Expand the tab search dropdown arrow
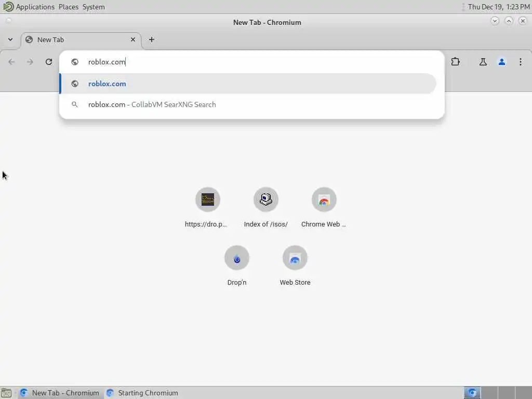This screenshot has height=399, width=532. tap(10, 39)
